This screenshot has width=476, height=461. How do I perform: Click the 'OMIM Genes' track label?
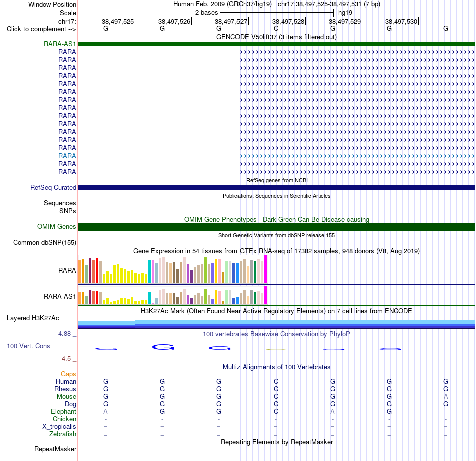coord(56,227)
